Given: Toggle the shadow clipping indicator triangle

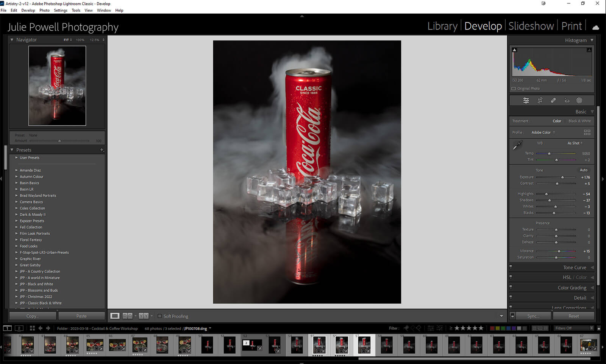Looking at the screenshot, I should coord(514,50).
